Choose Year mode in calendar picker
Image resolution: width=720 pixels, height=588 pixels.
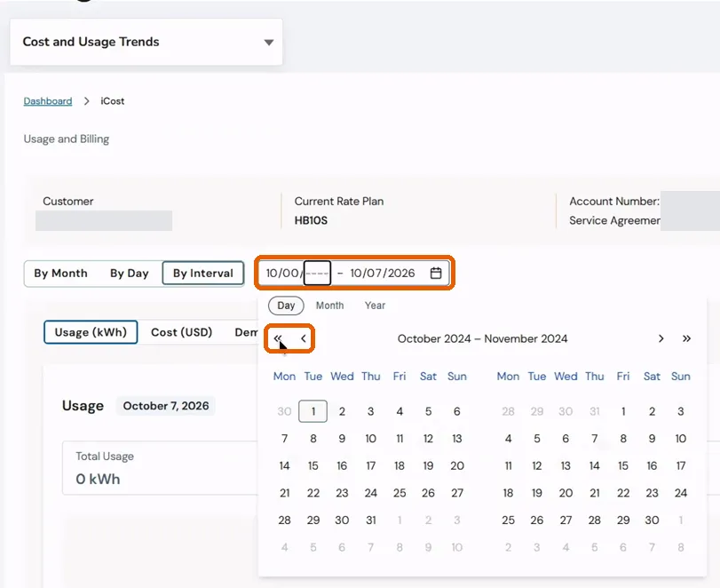point(376,306)
